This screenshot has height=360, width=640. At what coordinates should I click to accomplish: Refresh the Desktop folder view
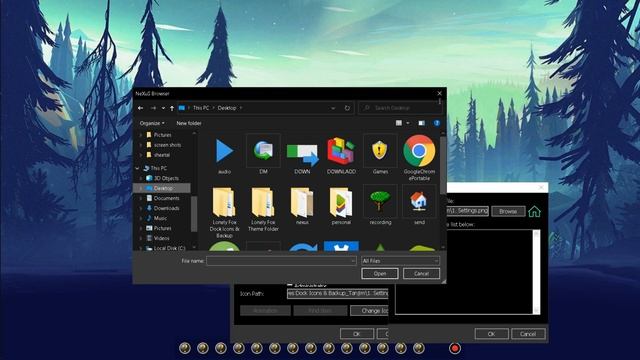[x=347, y=108]
